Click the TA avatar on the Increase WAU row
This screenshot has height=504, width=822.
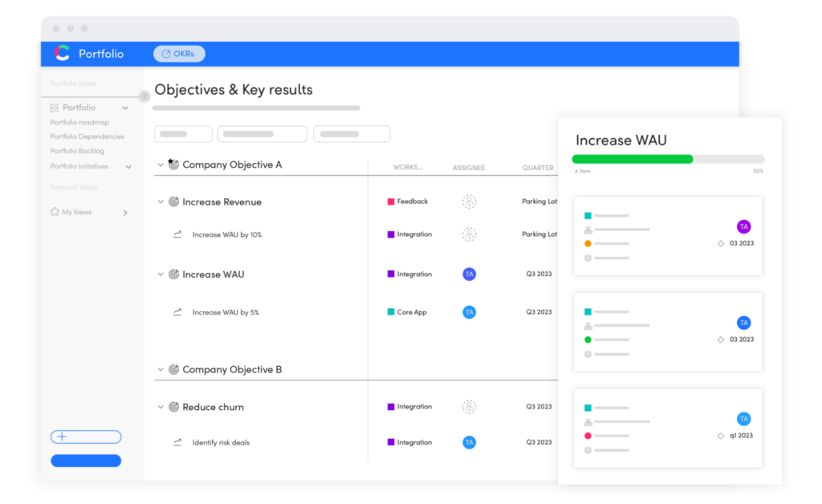pyautogui.click(x=469, y=274)
